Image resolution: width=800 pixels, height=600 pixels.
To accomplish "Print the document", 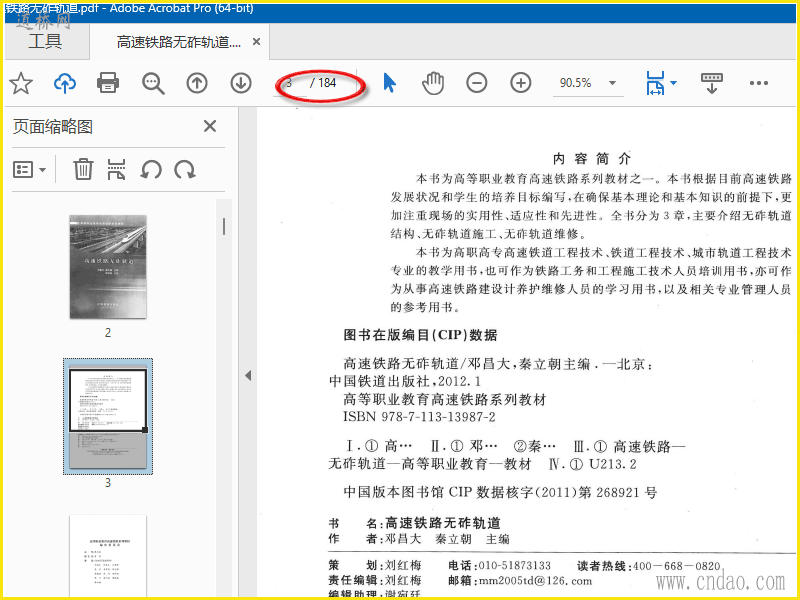I will [x=108, y=83].
